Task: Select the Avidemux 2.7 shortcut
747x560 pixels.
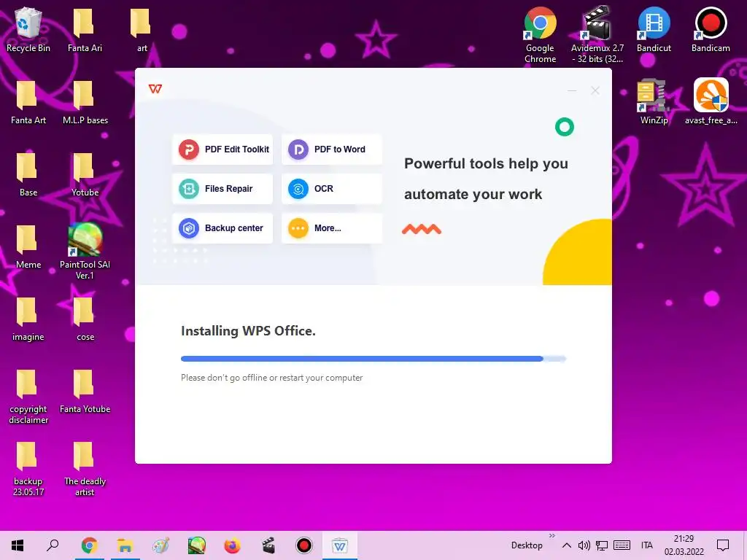Action: [597, 35]
